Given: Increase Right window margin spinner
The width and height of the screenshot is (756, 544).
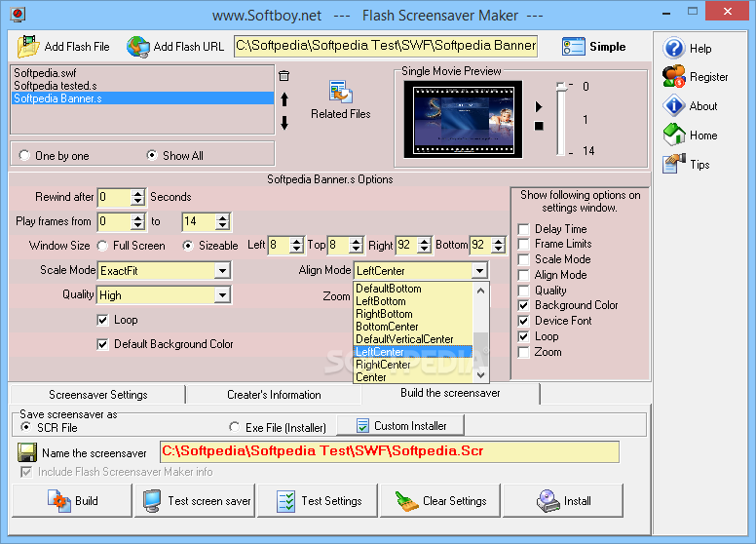Looking at the screenshot, I should (424, 241).
